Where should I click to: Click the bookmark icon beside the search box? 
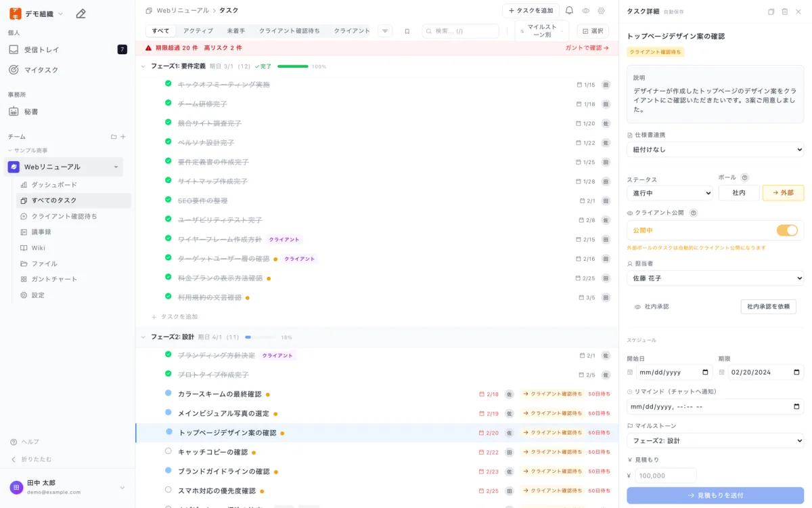407,31
